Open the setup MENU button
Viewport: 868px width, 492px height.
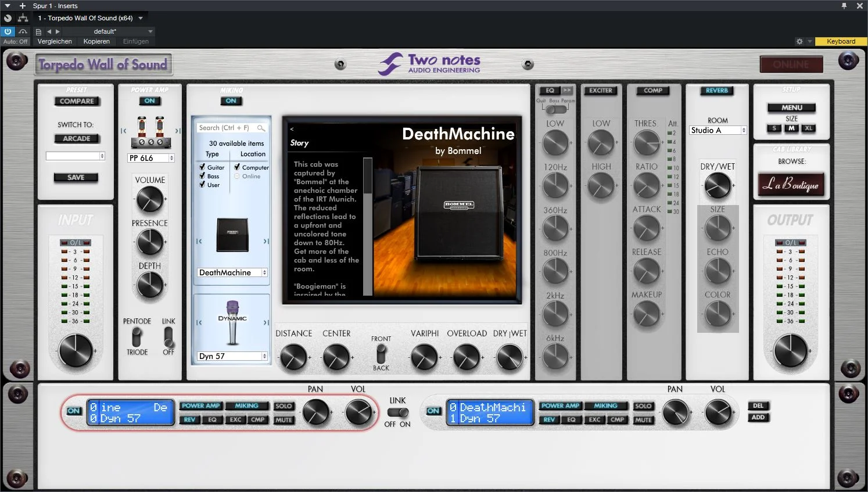(791, 107)
